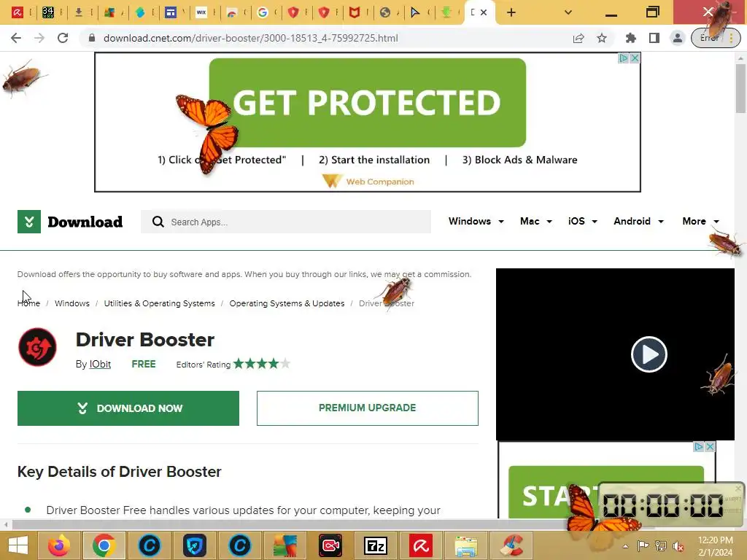Show hidden system tray icons

(x=625, y=546)
